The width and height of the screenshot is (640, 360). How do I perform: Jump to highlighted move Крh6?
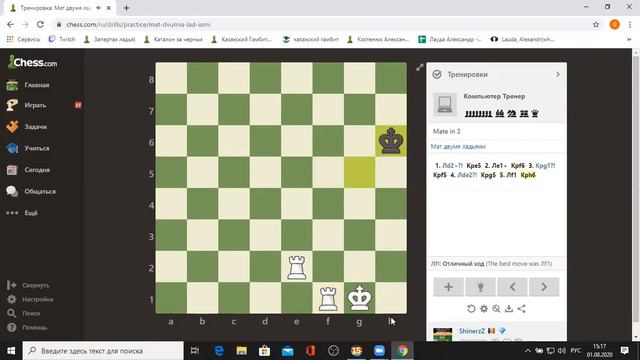tap(528, 175)
